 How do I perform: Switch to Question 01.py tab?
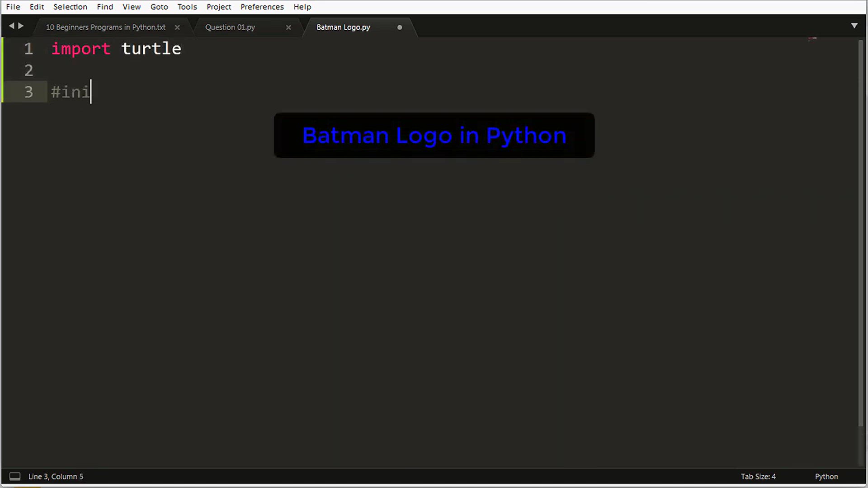pyautogui.click(x=230, y=27)
